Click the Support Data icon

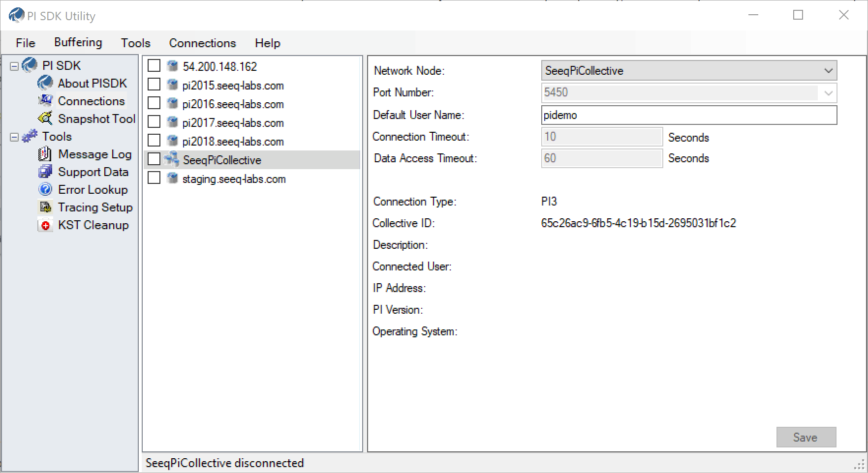point(45,172)
